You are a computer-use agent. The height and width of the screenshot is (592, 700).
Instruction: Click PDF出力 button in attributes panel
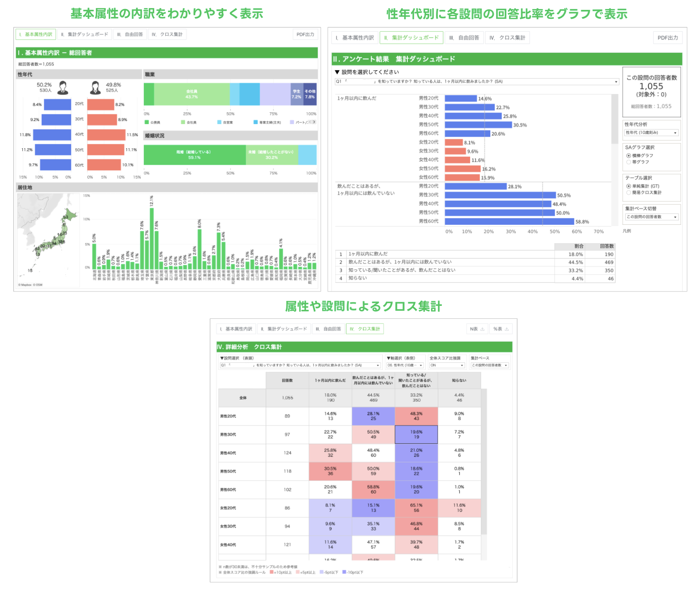click(305, 34)
